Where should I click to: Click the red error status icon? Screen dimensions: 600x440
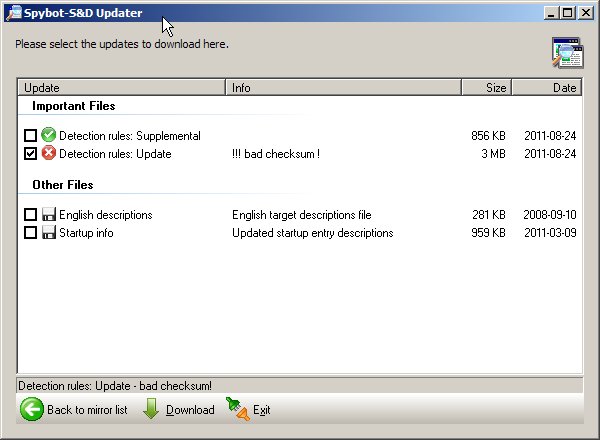point(49,153)
